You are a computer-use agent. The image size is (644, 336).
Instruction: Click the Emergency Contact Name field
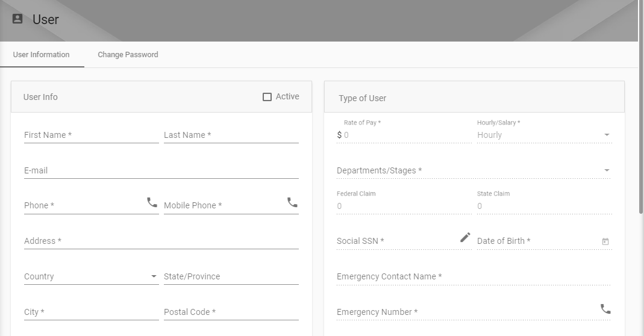[x=473, y=276]
